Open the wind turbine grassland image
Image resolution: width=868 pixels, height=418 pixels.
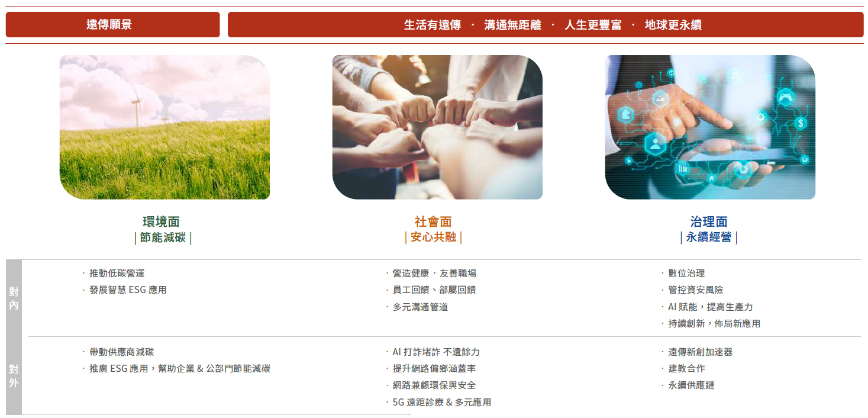(164, 127)
